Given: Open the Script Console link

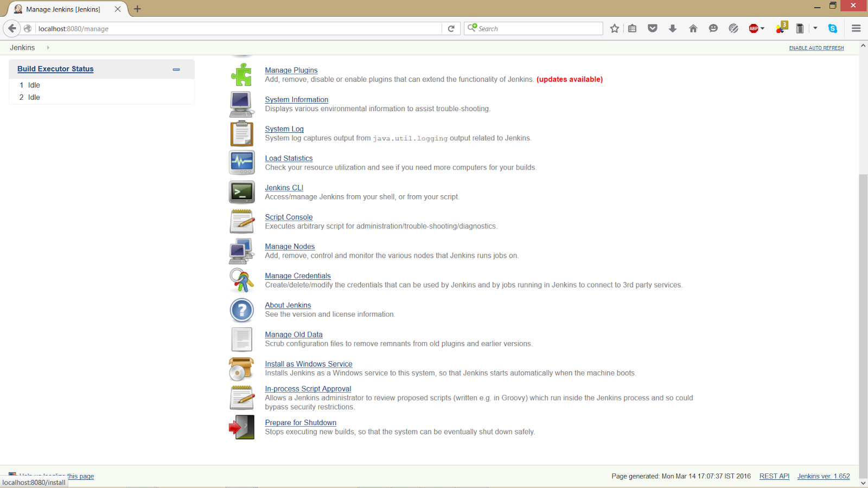Looking at the screenshot, I should [x=289, y=217].
